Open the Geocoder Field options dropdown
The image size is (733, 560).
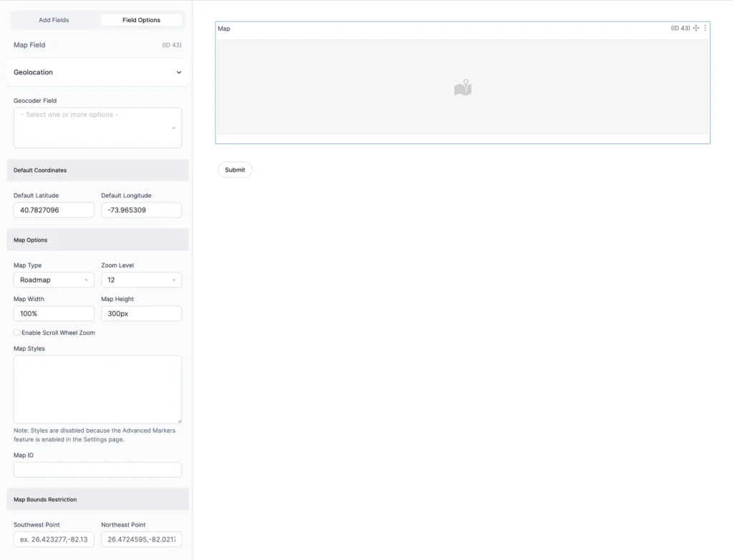pyautogui.click(x=97, y=127)
